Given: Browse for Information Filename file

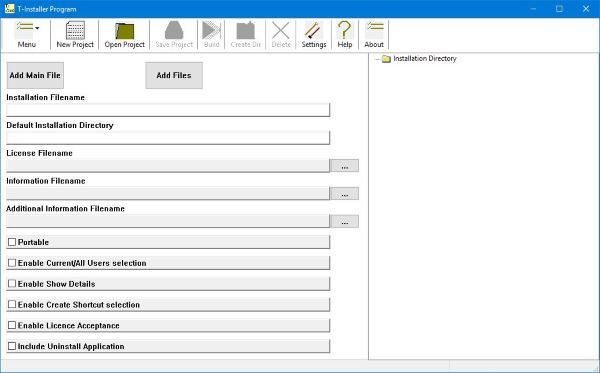Looking at the screenshot, I should (345, 194).
